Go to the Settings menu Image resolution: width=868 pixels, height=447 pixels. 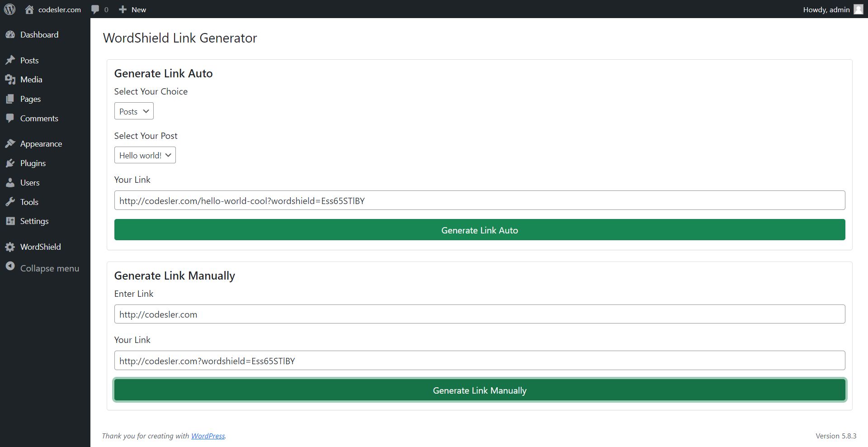click(x=34, y=221)
